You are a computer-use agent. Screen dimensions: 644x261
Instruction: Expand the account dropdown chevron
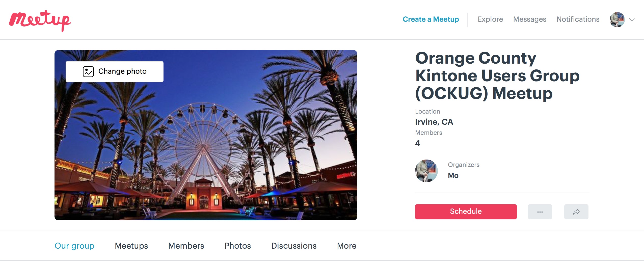632,20
